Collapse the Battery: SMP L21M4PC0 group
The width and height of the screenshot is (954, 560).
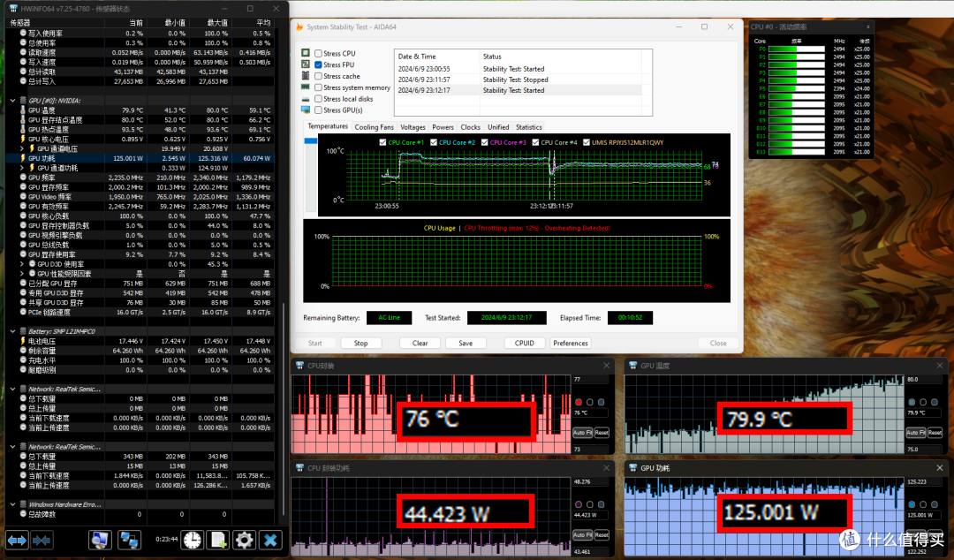(12, 331)
